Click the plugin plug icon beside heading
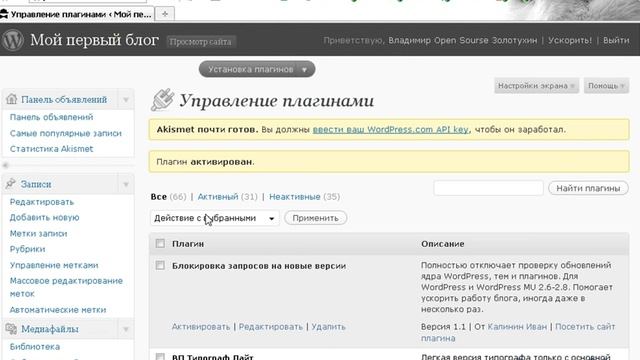The image size is (640, 360). pos(162,100)
